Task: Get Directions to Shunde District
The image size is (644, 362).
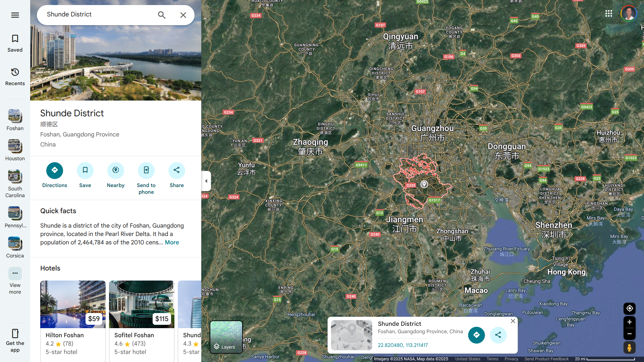Action: click(x=54, y=171)
